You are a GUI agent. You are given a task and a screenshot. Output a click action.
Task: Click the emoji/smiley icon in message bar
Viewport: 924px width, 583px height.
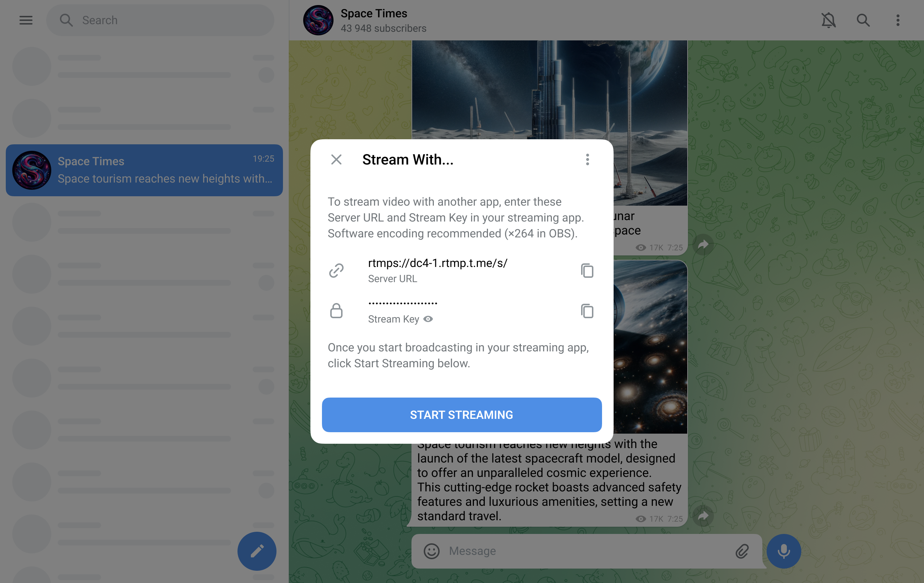(x=430, y=551)
